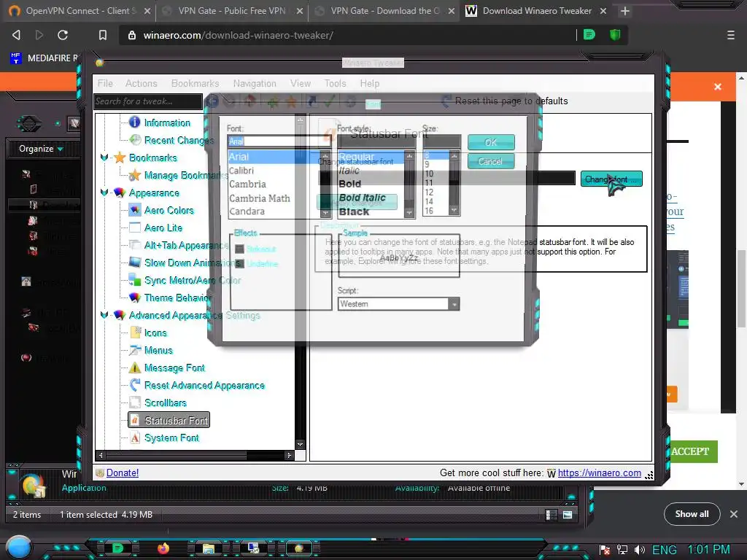Open the Scrollbars tweak
Viewport: 747px width, 560px height.
tap(166, 402)
